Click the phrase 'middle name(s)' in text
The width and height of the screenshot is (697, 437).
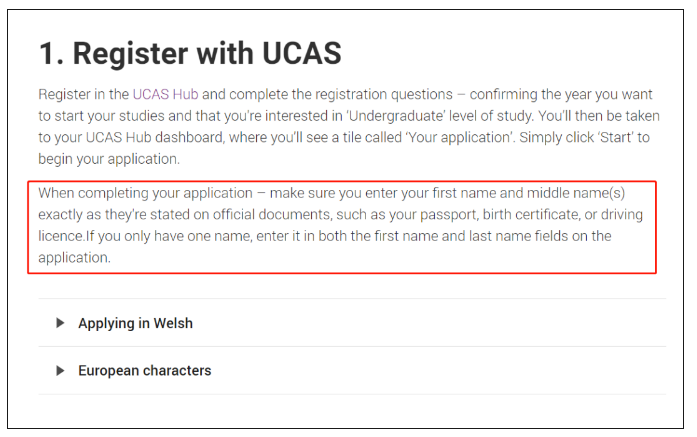tap(576, 193)
